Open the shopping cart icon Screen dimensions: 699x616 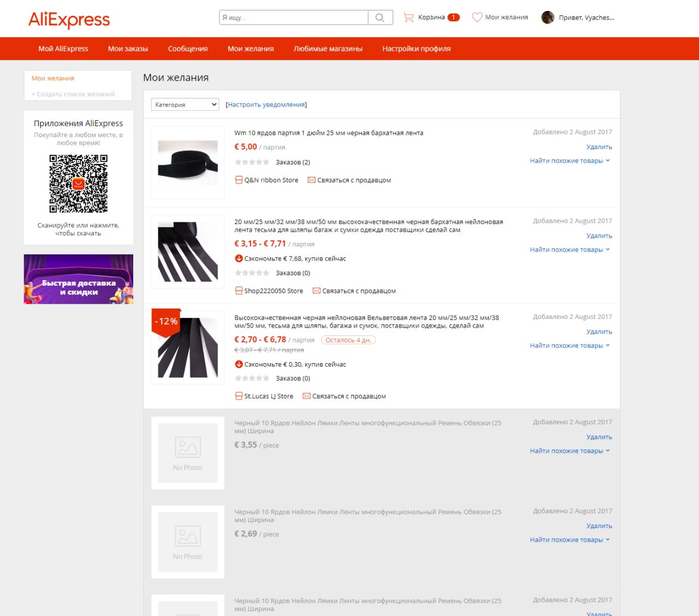click(x=408, y=17)
